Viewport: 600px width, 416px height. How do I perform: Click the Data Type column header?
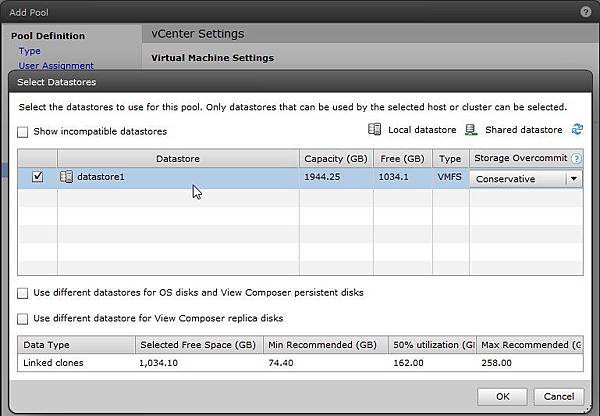(76, 345)
